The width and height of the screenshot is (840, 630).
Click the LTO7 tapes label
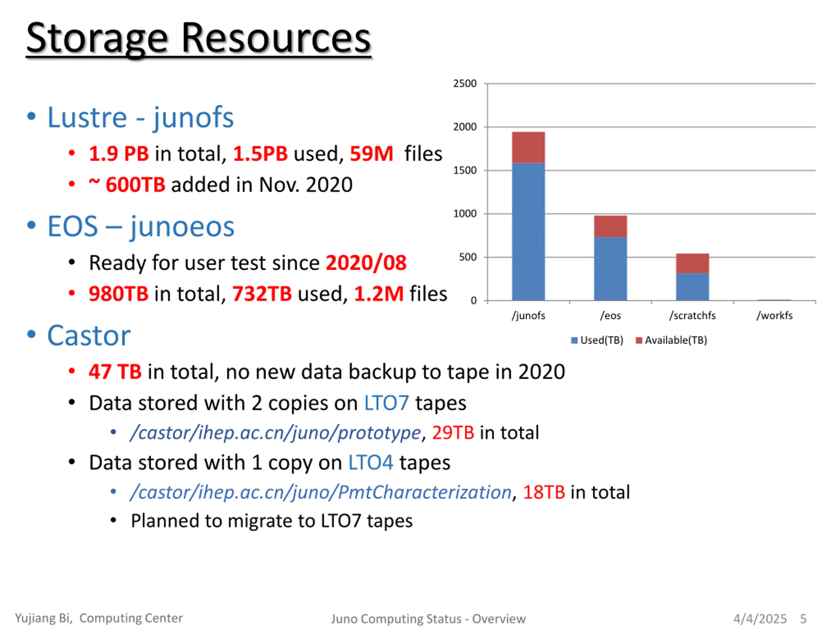(387, 403)
